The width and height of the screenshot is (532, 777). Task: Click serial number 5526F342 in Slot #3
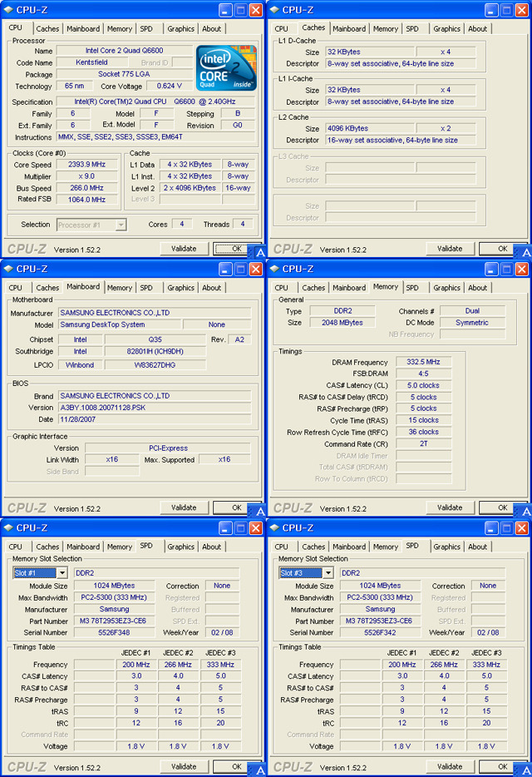tap(380, 632)
